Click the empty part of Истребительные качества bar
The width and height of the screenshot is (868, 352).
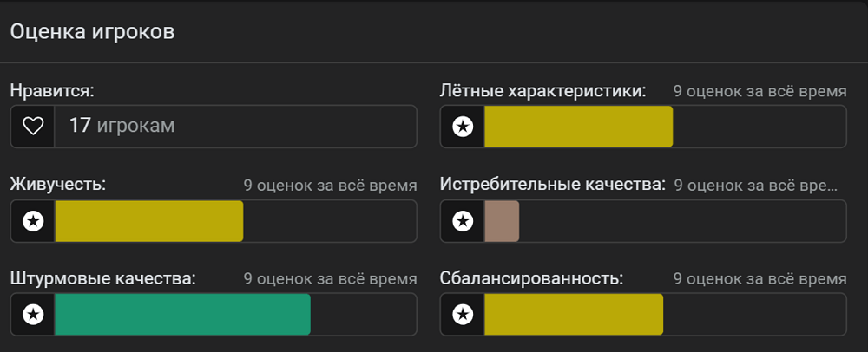[682, 221]
